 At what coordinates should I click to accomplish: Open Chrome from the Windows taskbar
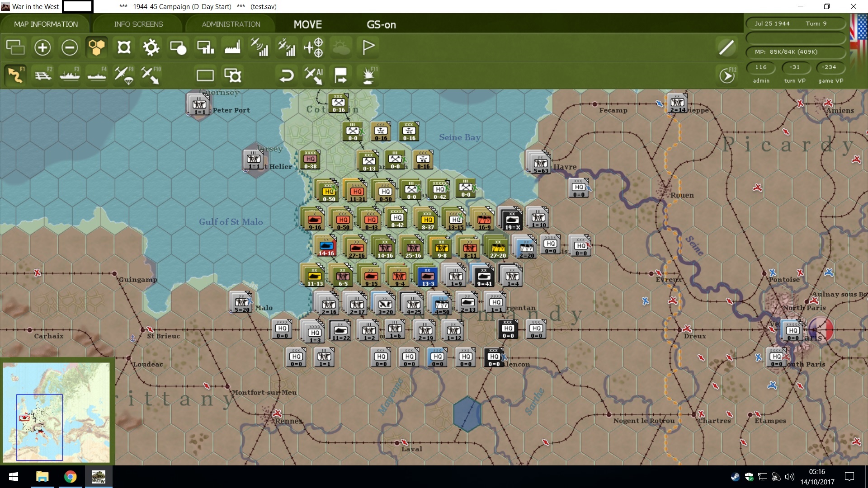coord(70,477)
